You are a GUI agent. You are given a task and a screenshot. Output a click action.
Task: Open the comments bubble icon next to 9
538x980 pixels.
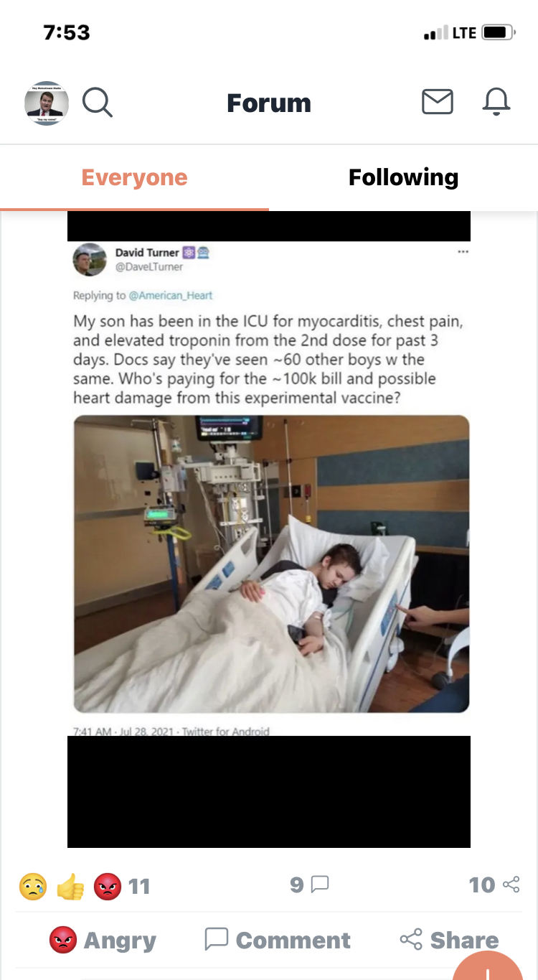pyautogui.click(x=320, y=885)
